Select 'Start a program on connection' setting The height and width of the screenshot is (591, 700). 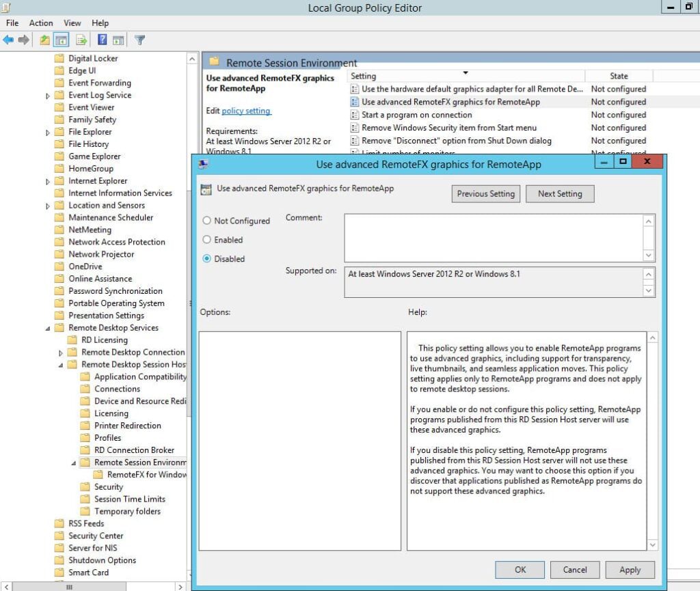click(417, 115)
